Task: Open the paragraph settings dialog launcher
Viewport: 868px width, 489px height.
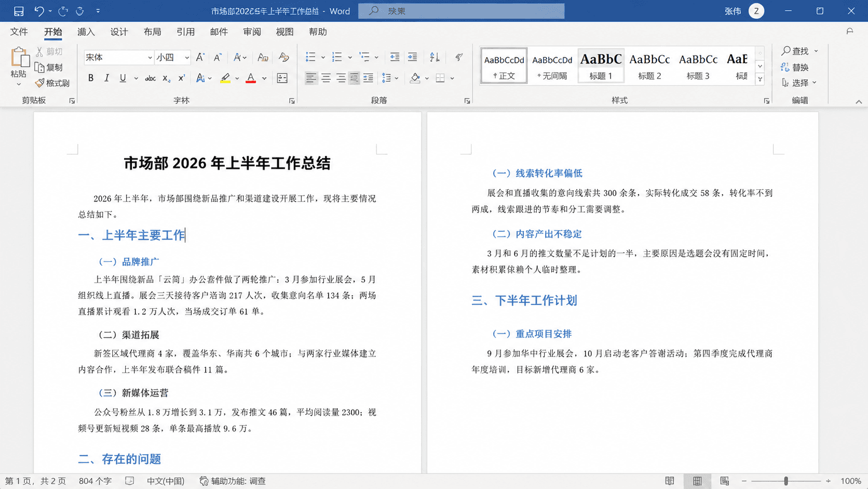Action: tap(467, 101)
